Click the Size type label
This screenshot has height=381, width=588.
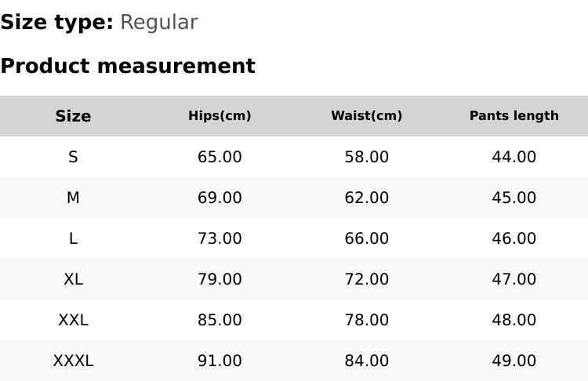pyautogui.click(x=56, y=23)
